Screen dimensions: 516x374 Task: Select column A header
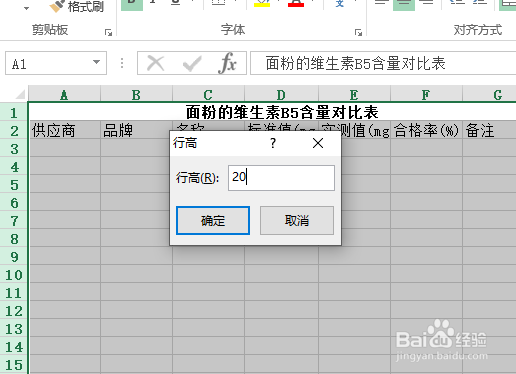(x=64, y=95)
